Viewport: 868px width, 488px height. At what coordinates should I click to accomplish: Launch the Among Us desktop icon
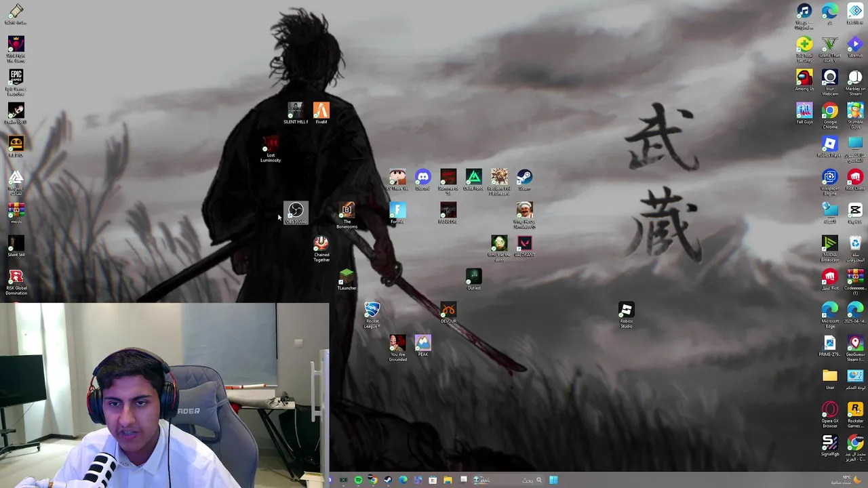(804, 80)
